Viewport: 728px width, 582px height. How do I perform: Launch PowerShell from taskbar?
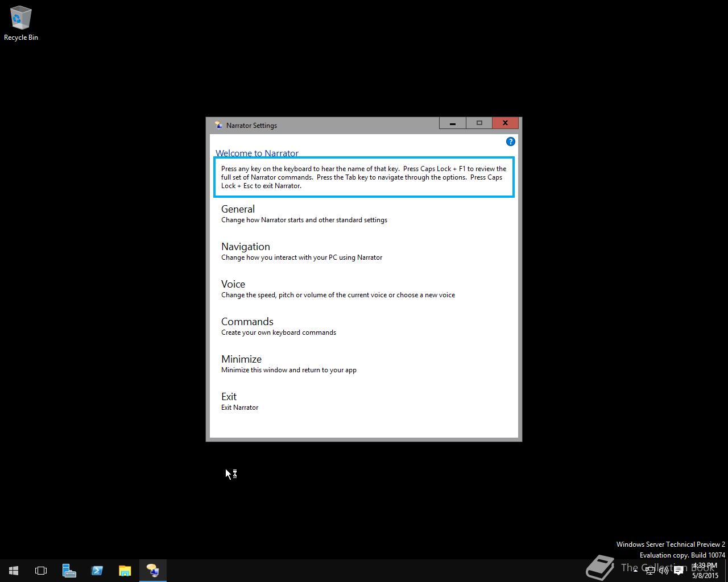[x=97, y=571]
